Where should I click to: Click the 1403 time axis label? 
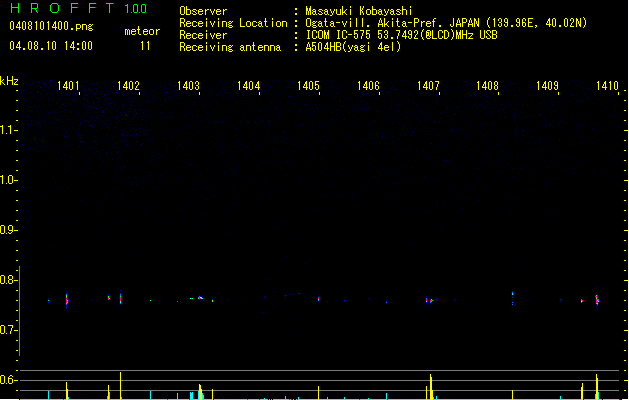[x=188, y=86]
